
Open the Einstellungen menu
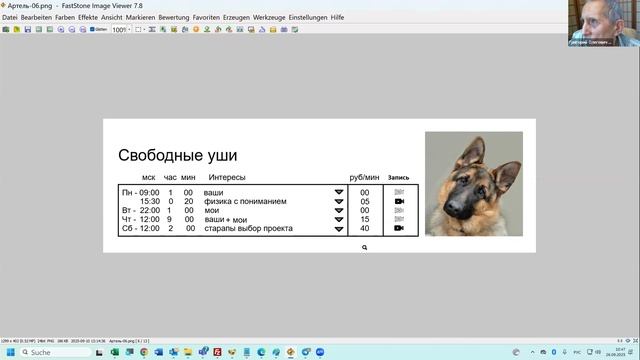[308, 18]
